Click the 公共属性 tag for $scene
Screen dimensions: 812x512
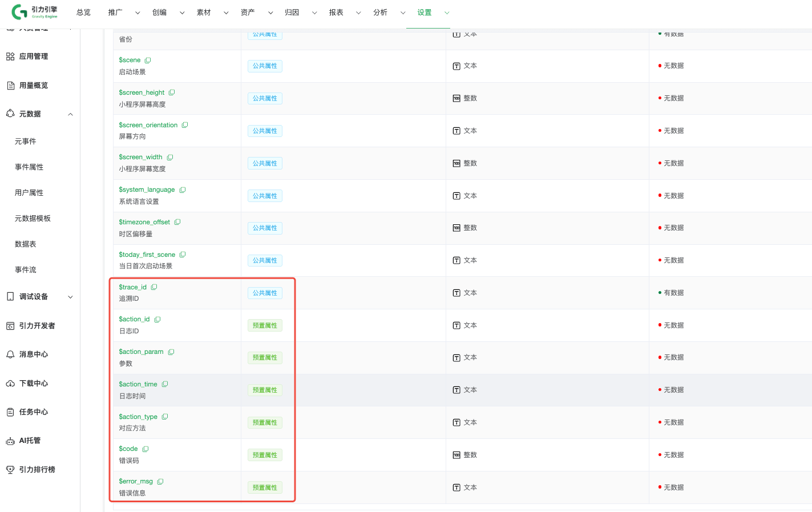[x=265, y=66]
